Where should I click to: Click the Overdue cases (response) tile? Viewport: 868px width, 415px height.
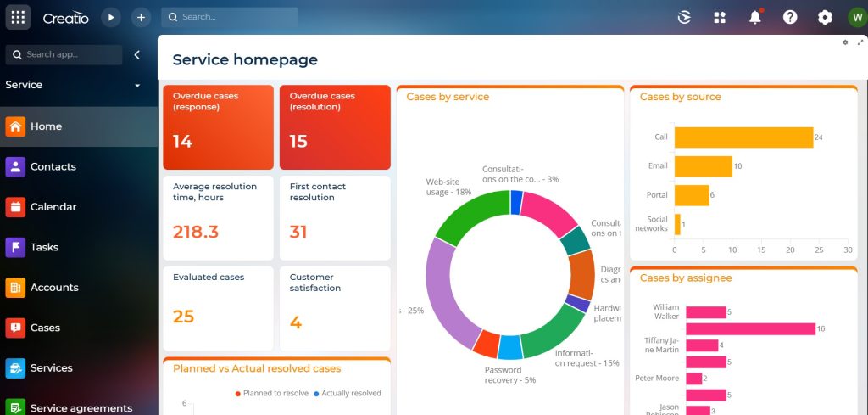(218, 127)
